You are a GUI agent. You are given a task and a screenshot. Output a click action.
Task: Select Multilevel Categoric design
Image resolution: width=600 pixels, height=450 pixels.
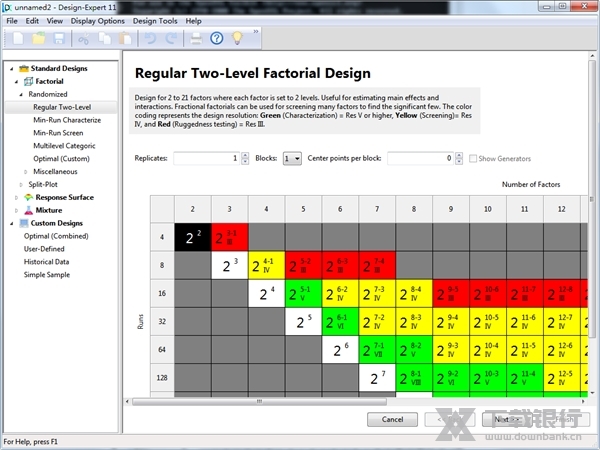coord(64,146)
